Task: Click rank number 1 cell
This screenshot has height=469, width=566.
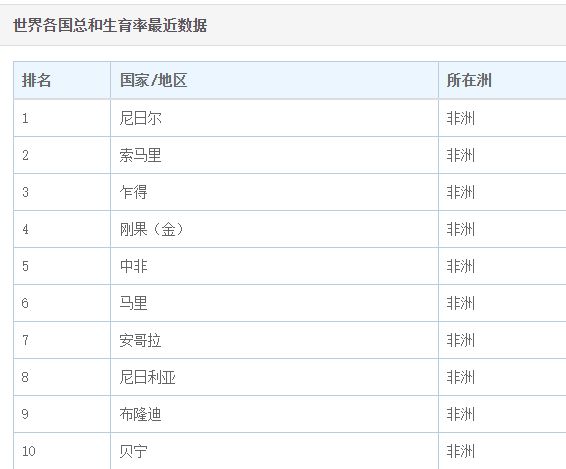Action: tap(62, 118)
